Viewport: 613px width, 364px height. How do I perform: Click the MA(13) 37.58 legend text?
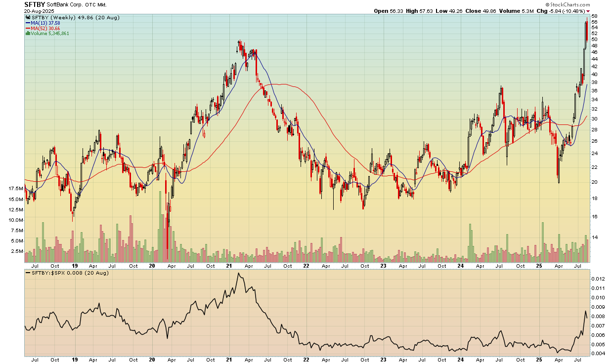pos(45,23)
